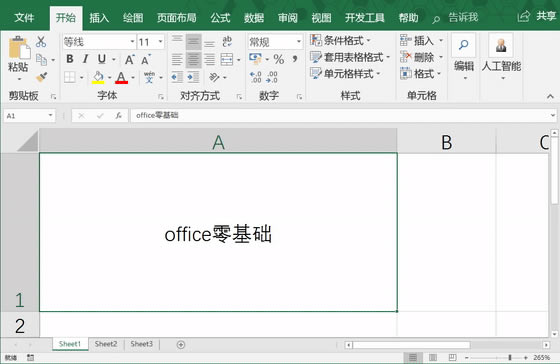Switch to Page Break Preview icon

pyautogui.click(x=452, y=357)
